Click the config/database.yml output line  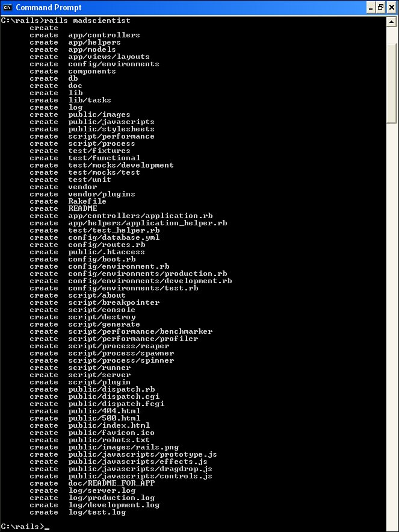(x=94, y=237)
